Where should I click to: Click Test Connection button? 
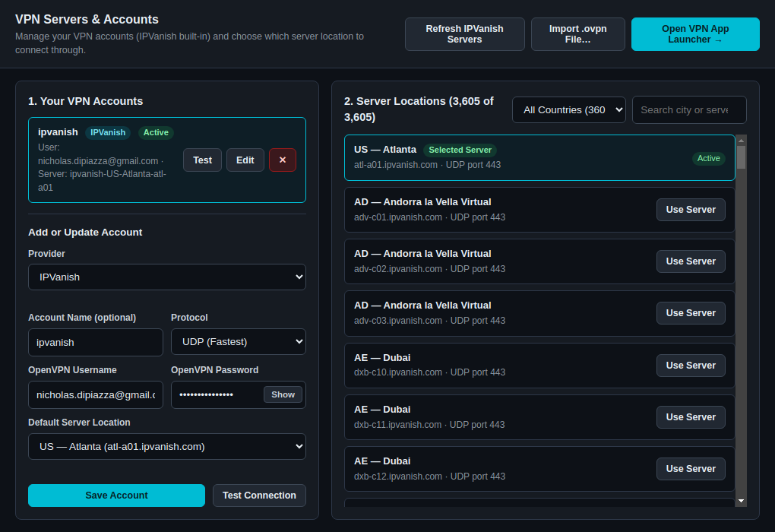point(260,496)
